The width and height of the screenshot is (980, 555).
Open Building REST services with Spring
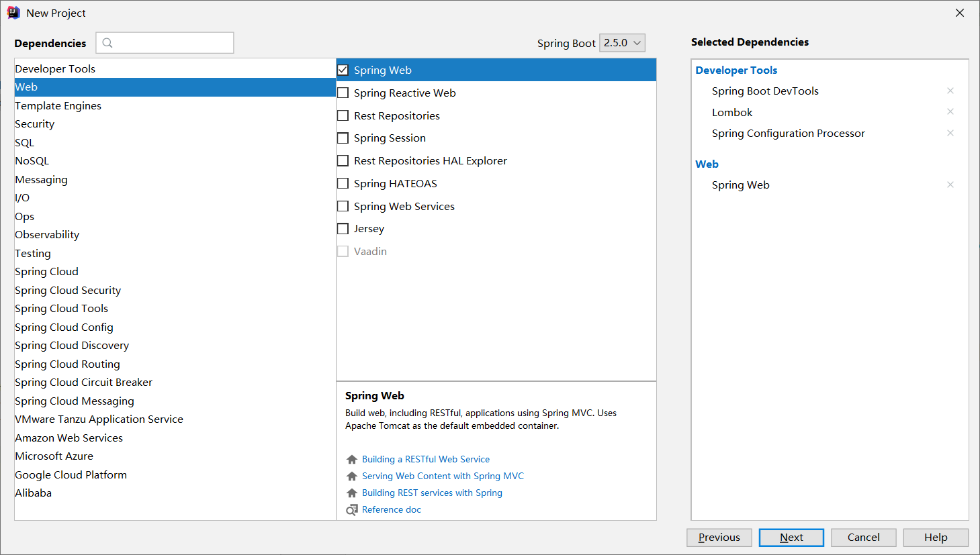(432, 493)
